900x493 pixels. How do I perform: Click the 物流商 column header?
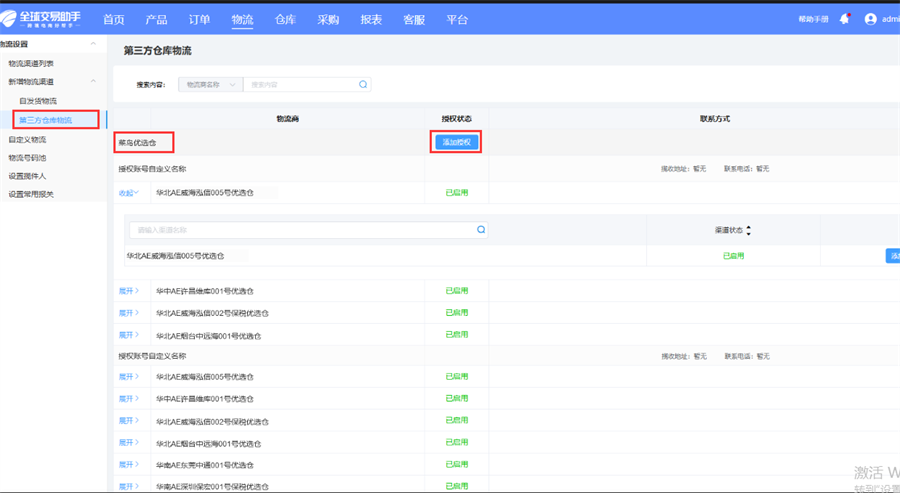[288, 119]
